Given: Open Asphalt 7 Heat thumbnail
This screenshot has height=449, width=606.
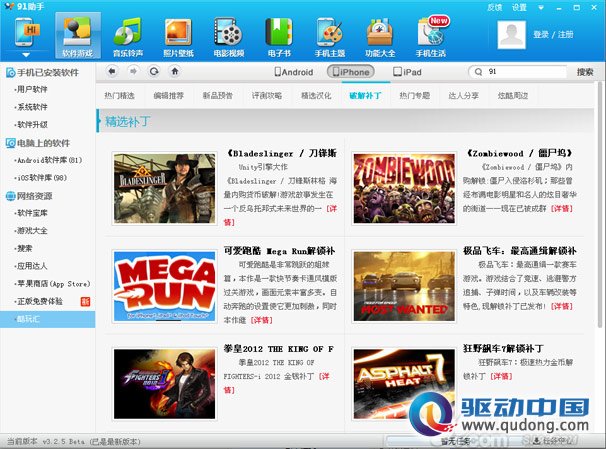Looking at the screenshot, I should 404,384.
